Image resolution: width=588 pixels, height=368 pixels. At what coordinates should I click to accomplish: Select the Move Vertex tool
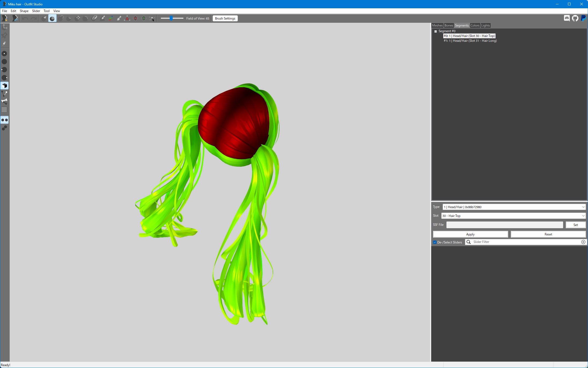click(152, 18)
